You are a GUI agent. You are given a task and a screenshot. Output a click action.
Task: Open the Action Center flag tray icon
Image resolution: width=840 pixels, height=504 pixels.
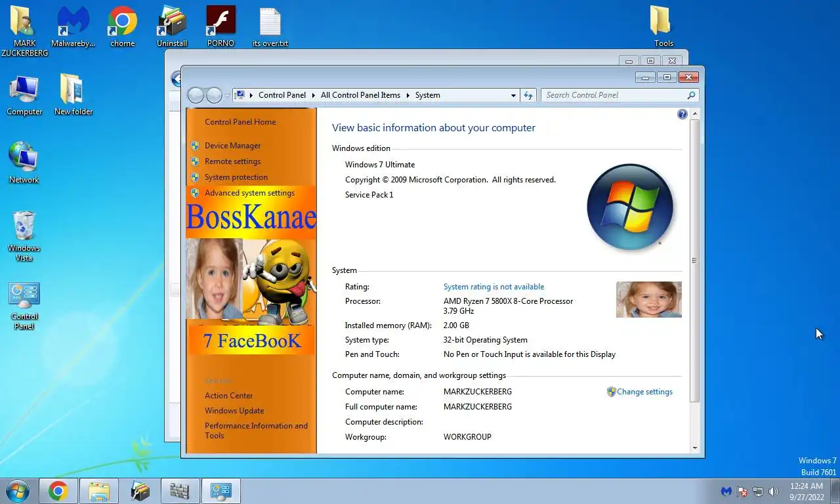(x=742, y=491)
